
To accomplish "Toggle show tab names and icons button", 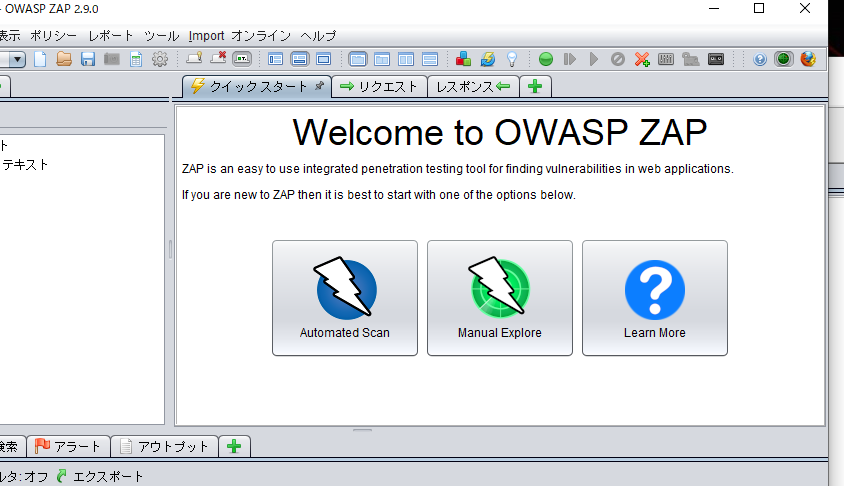I will click(242, 59).
